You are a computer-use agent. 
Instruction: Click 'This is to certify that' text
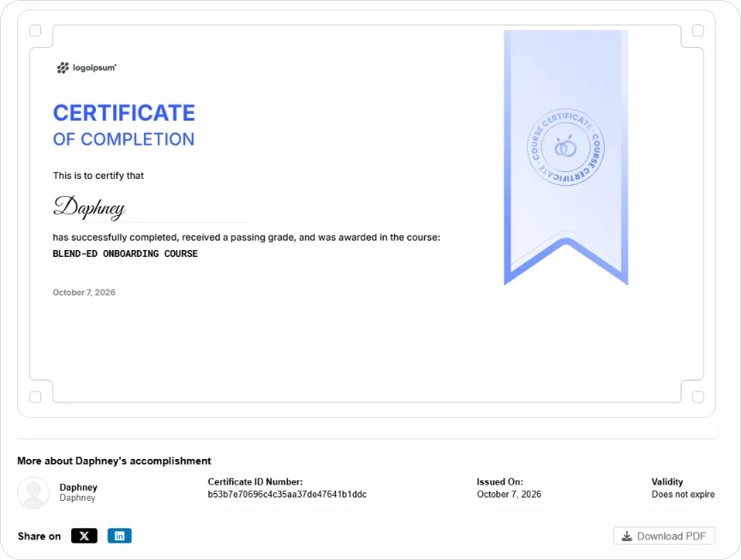point(99,176)
